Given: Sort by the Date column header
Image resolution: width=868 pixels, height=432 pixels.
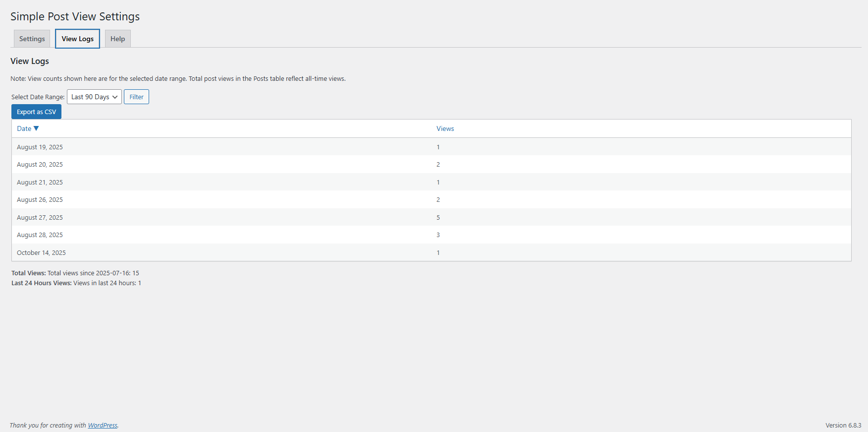Looking at the screenshot, I should pyautogui.click(x=24, y=128).
